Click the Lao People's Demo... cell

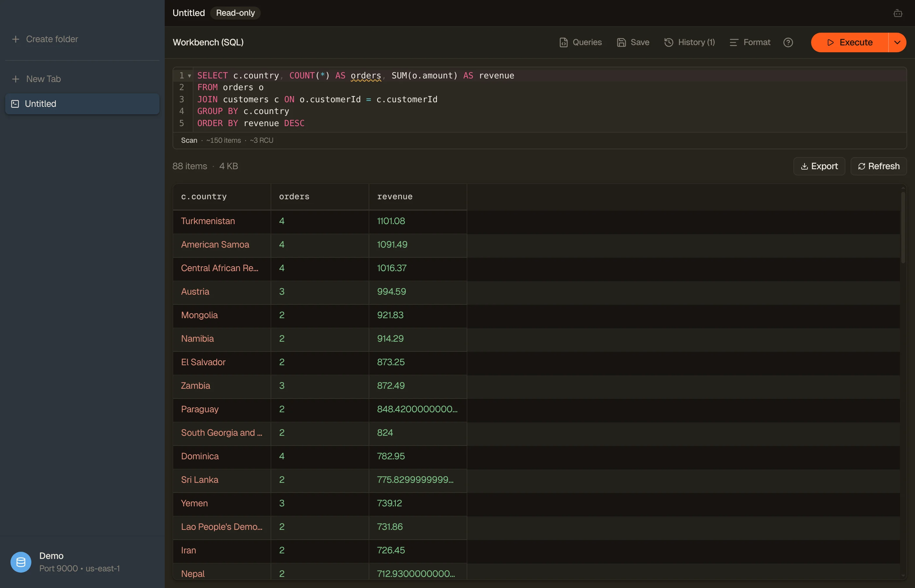click(x=222, y=527)
